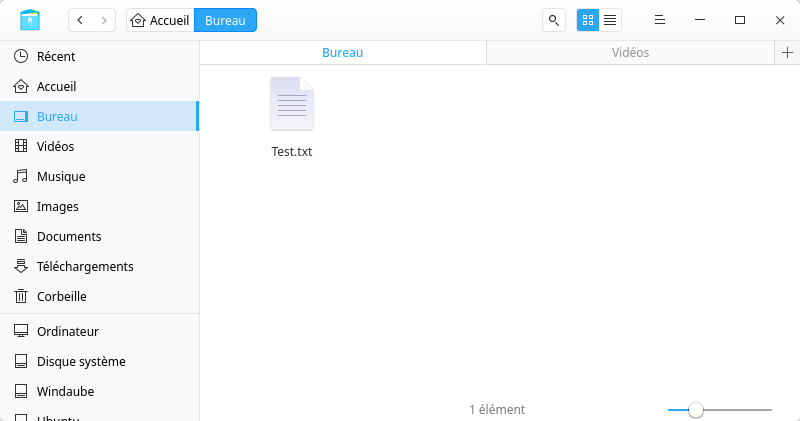Click the music note icon
Viewport: 800px width, 421px height.
coord(21,177)
